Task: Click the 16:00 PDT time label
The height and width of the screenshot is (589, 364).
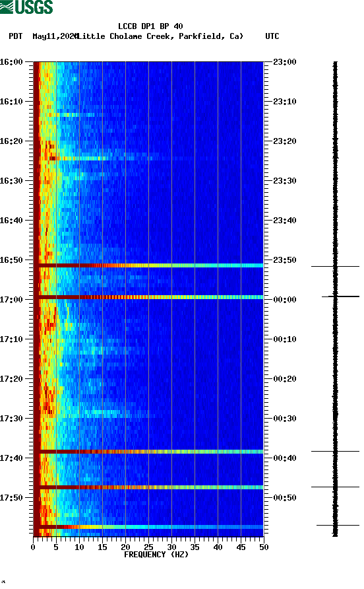Action: 11,62
